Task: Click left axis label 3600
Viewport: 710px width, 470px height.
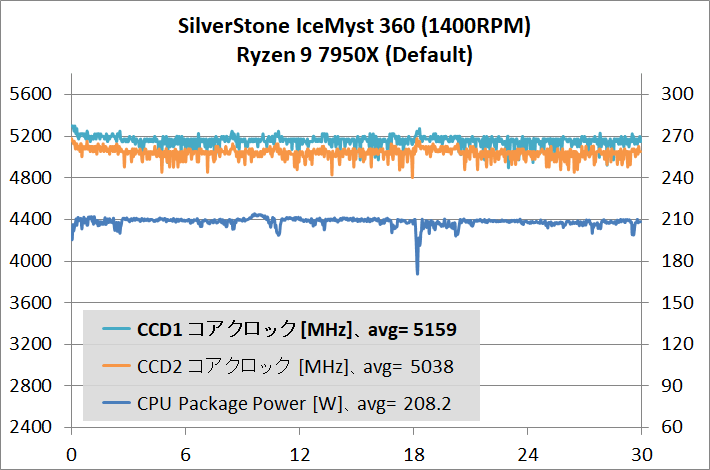Action: (31, 302)
